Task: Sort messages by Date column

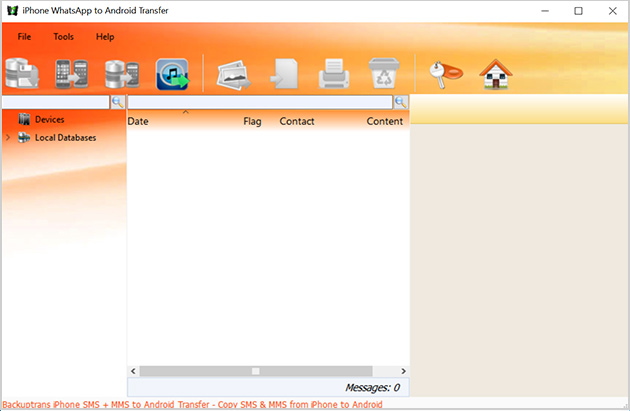Action: [x=138, y=121]
